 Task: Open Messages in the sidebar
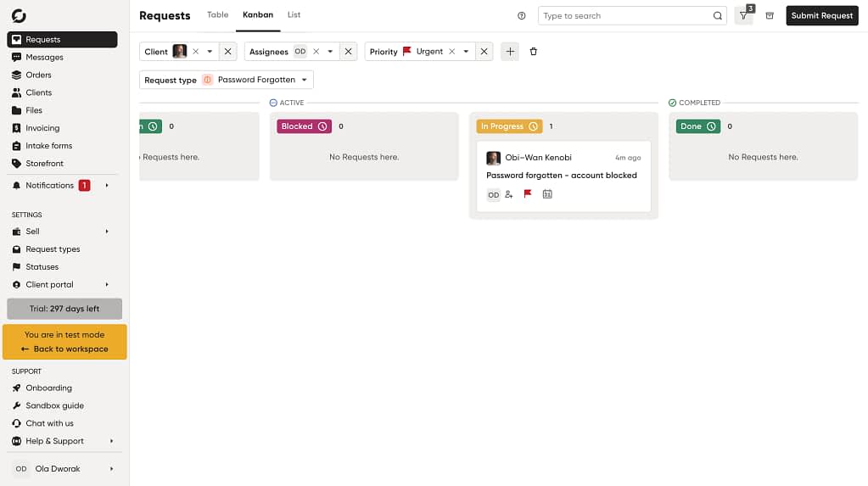click(44, 57)
